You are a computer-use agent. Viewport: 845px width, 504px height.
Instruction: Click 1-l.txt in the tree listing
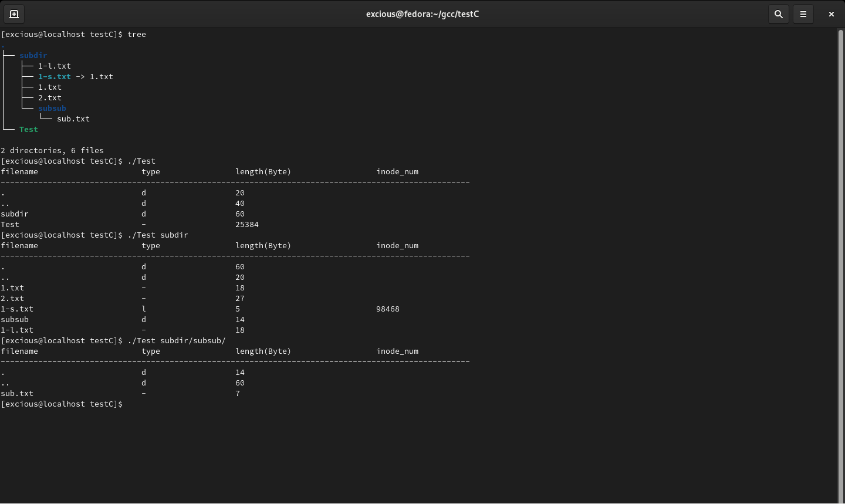pos(55,66)
